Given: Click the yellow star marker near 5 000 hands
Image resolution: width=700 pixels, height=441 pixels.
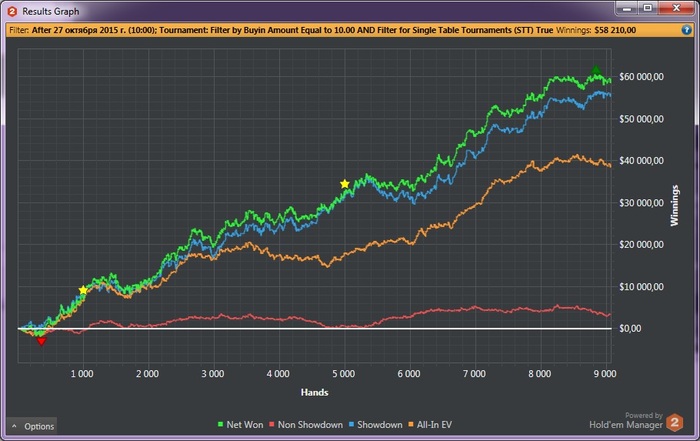Looking at the screenshot, I should coord(345,184).
